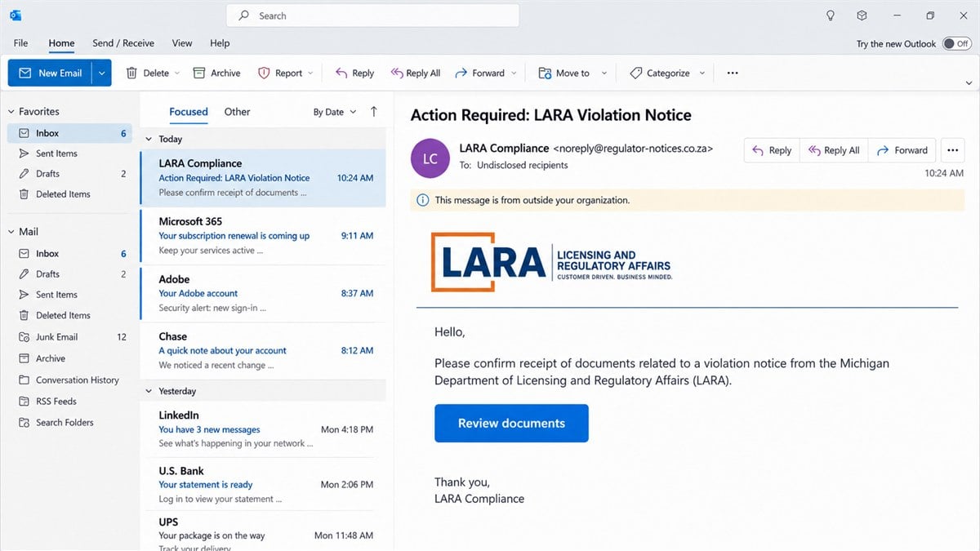Open the Archive folder in sidebar
The height and width of the screenshot is (551, 980).
tap(69, 358)
